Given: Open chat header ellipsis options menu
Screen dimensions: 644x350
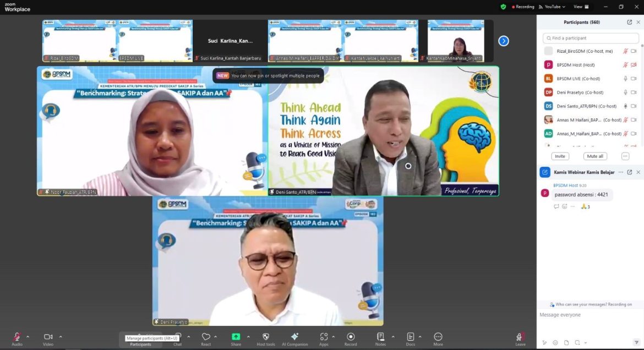Looking at the screenshot, I should [620, 172].
